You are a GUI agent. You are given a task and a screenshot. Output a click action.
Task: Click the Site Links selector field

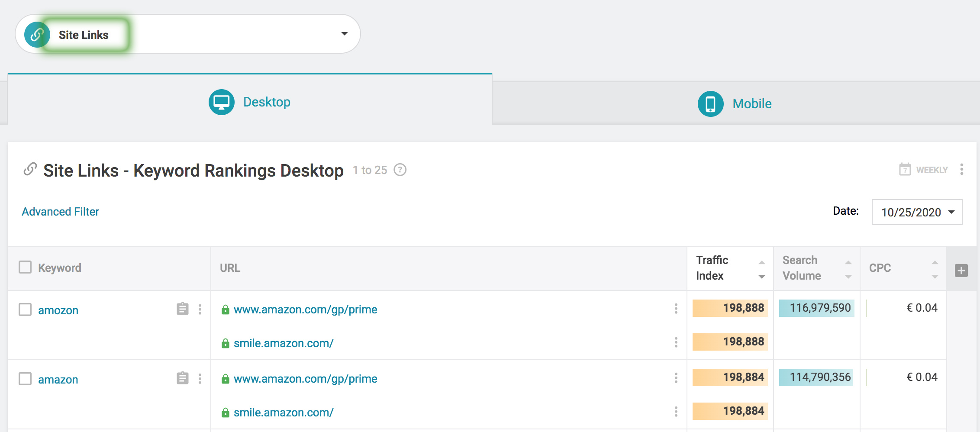[x=188, y=34]
